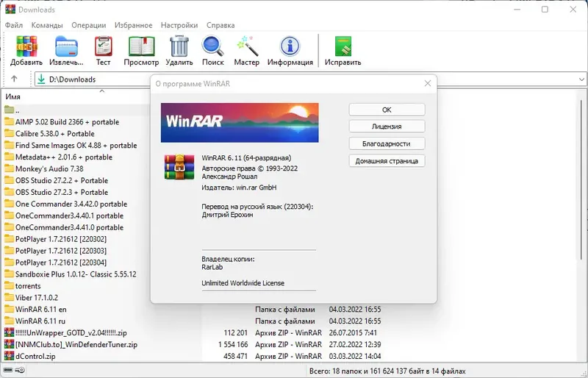Screen dimensions: 588x378
Task: Open the Команды menu
Action: click(x=47, y=25)
